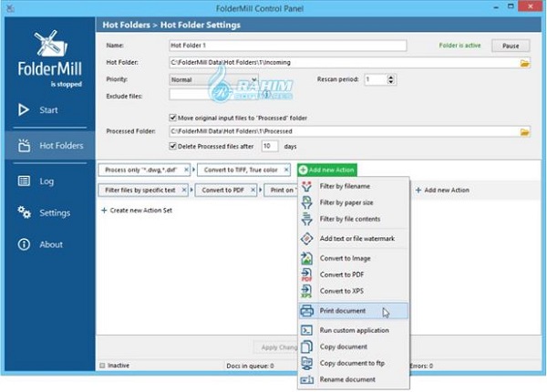Click the Rescan period value field

pos(376,80)
